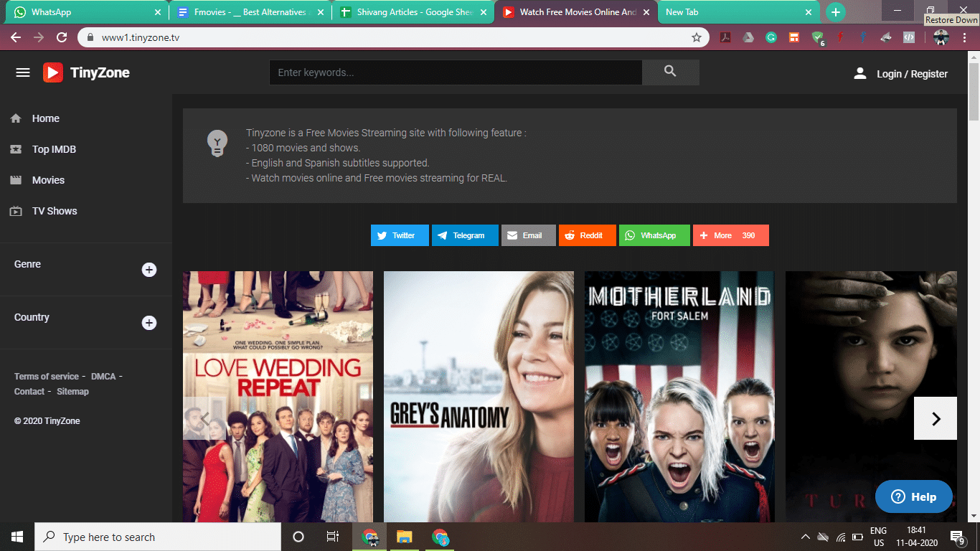Viewport: 980px width, 551px height.
Task: Advance carousel with right arrow
Action: tap(936, 418)
